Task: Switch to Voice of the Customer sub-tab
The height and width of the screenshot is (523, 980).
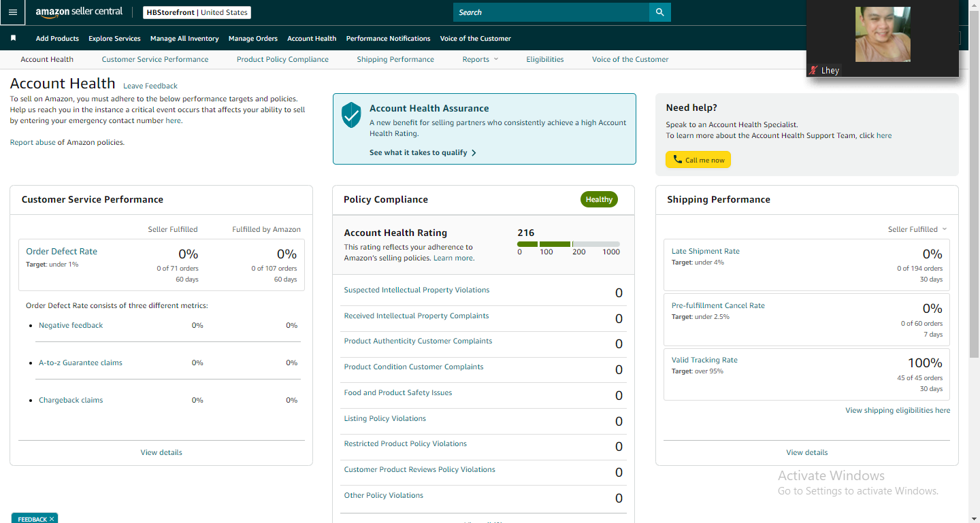Action: pyautogui.click(x=630, y=59)
